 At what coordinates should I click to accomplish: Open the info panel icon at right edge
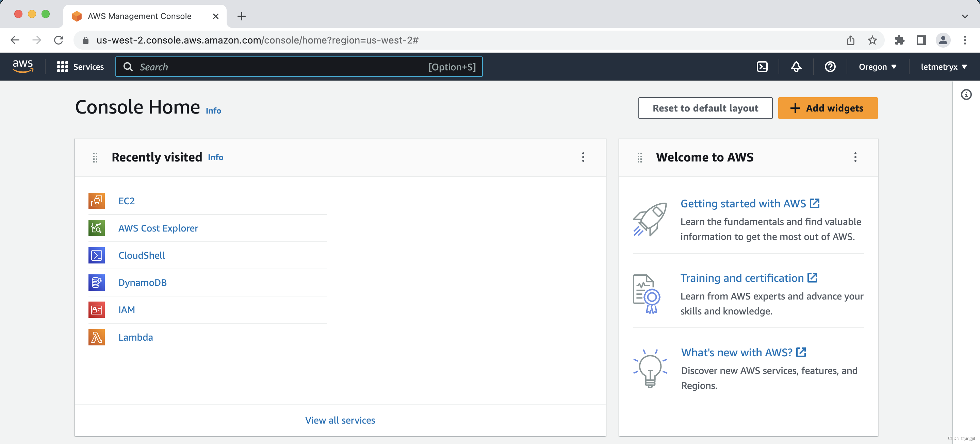pyautogui.click(x=966, y=94)
